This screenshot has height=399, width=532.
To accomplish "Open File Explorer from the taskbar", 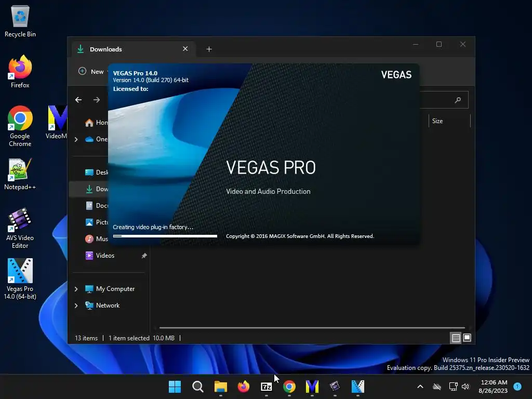I will [220, 387].
